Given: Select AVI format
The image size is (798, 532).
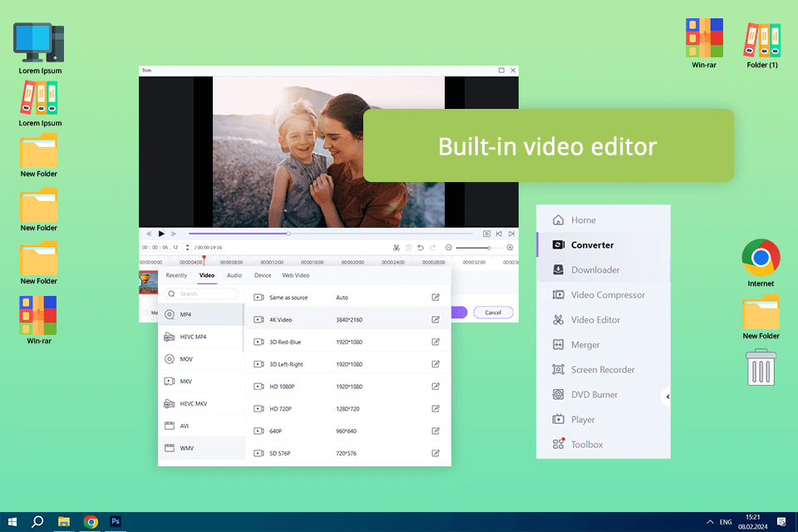Looking at the screenshot, I should tap(201, 426).
